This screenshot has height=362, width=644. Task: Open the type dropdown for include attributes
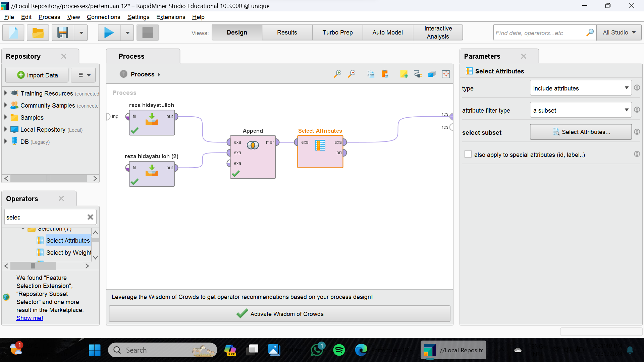tap(581, 88)
